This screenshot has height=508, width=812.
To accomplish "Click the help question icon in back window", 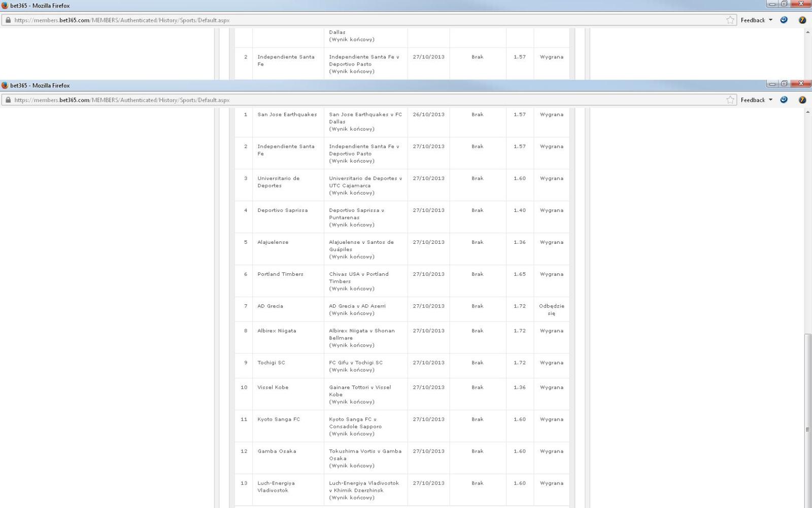I will point(802,20).
